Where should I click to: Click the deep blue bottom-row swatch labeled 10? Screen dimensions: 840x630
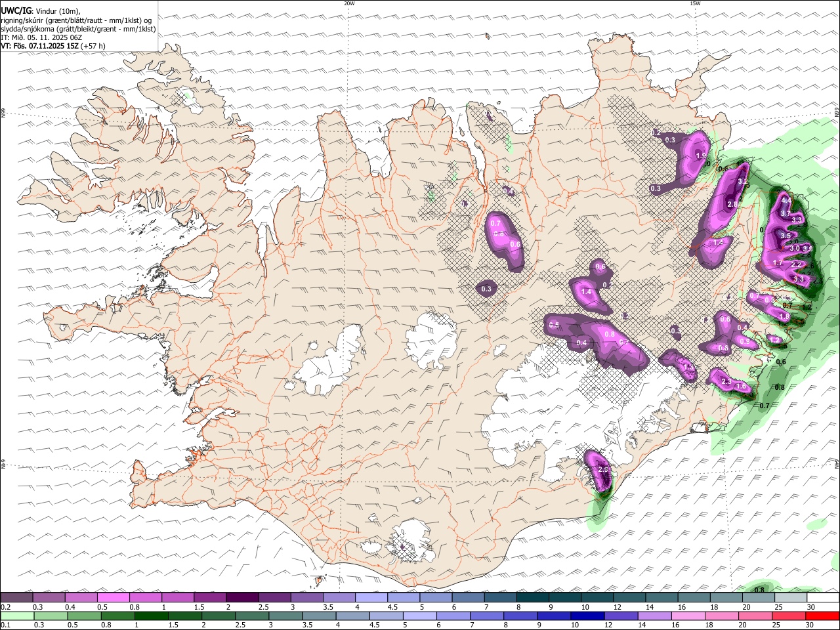pos(587,616)
